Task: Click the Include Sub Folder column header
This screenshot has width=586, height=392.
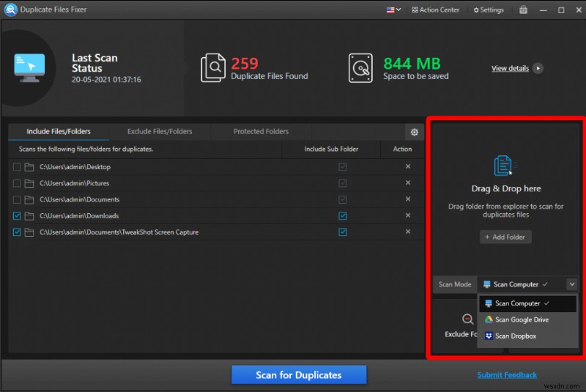Action: click(331, 149)
